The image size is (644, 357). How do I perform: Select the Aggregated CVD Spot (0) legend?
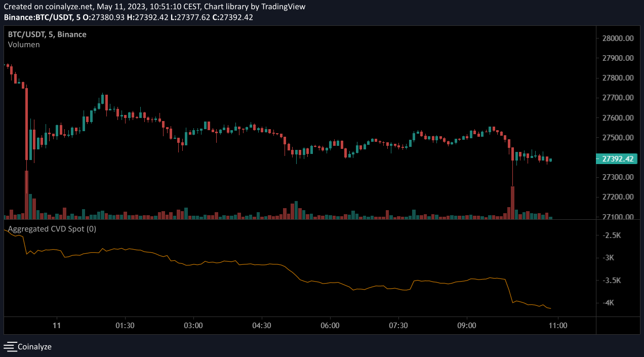point(52,229)
